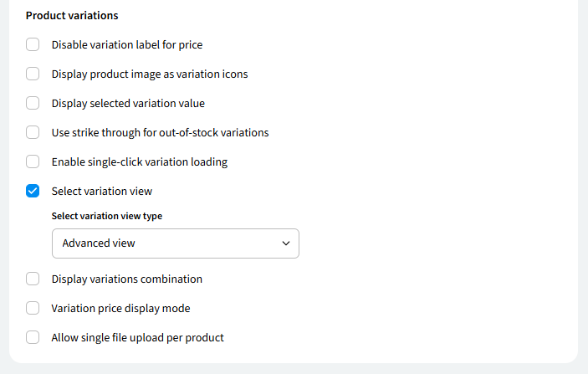Enable Variation price display mode checkbox
Image resolution: width=588 pixels, height=374 pixels.
point(33,308)
